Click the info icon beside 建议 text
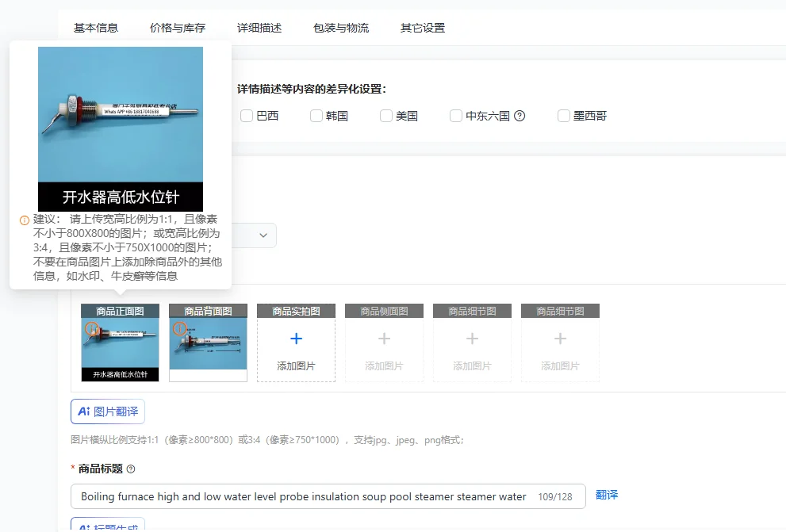 tap(24, 220)
